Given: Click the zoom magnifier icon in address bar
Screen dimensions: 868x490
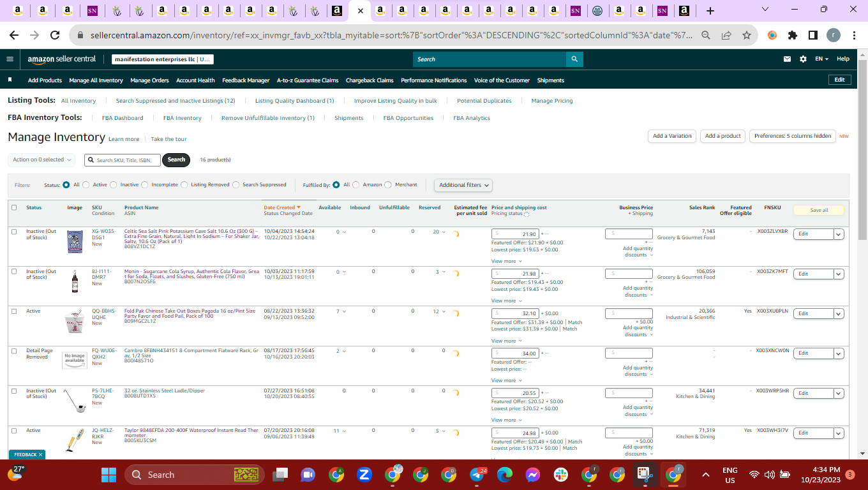Looking at the screenshot, I should tap(706, 36).
